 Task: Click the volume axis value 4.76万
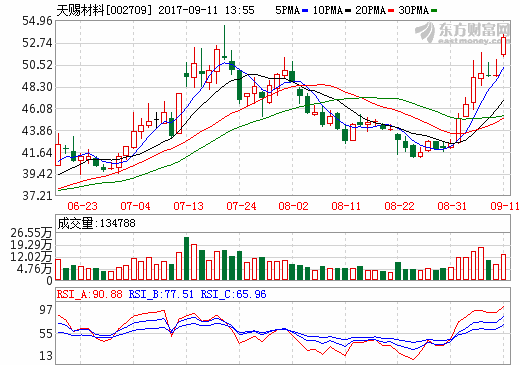[x=34, y=269]
